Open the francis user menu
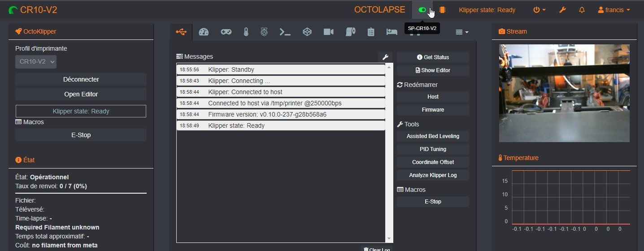Viewport: 644px width, 251px height. pos(614,10)
